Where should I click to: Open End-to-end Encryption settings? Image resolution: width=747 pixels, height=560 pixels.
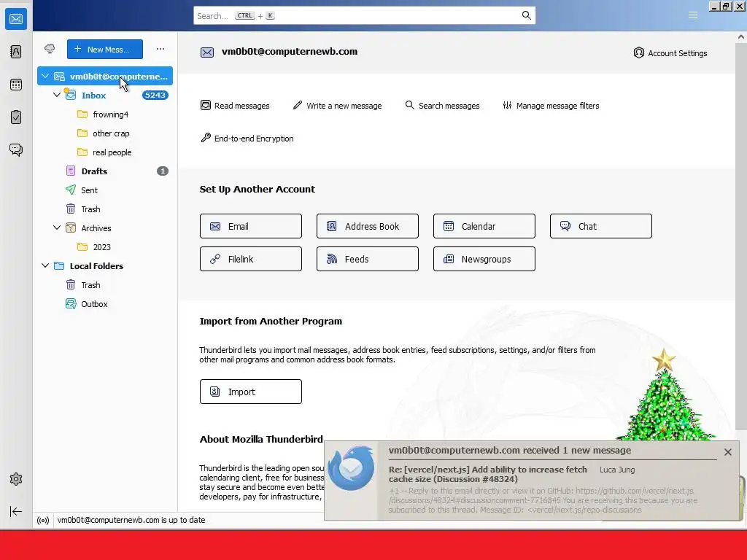point(247,138)
